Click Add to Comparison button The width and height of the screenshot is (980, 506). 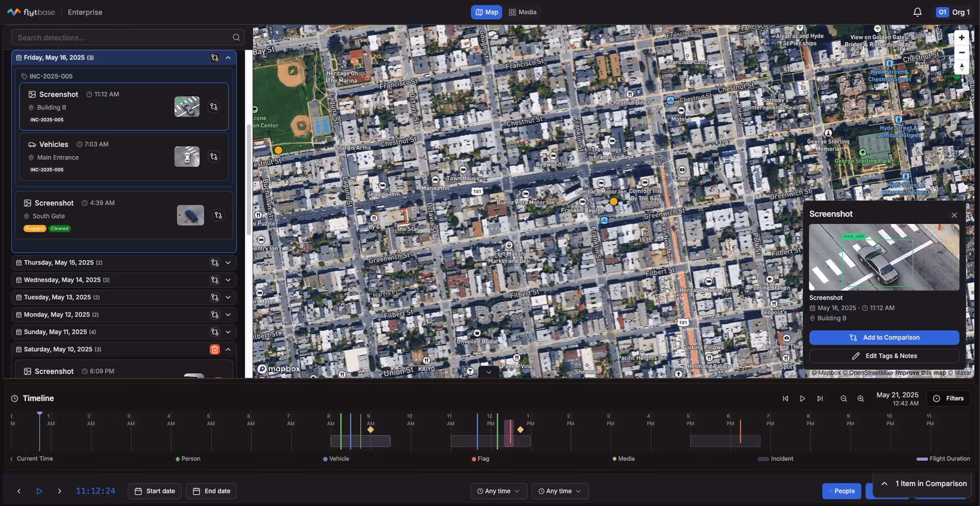884,338
